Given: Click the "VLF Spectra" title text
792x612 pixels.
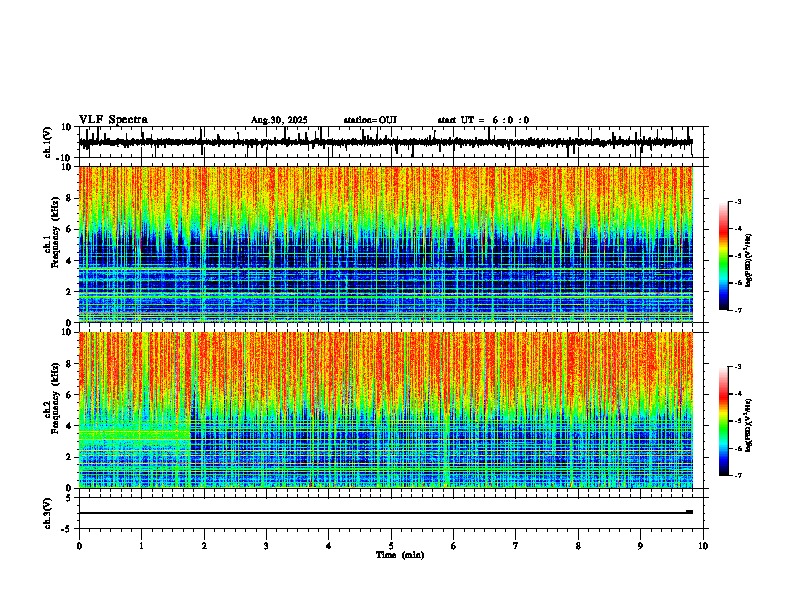Looking at the screenshot, I should coord(113,120).
